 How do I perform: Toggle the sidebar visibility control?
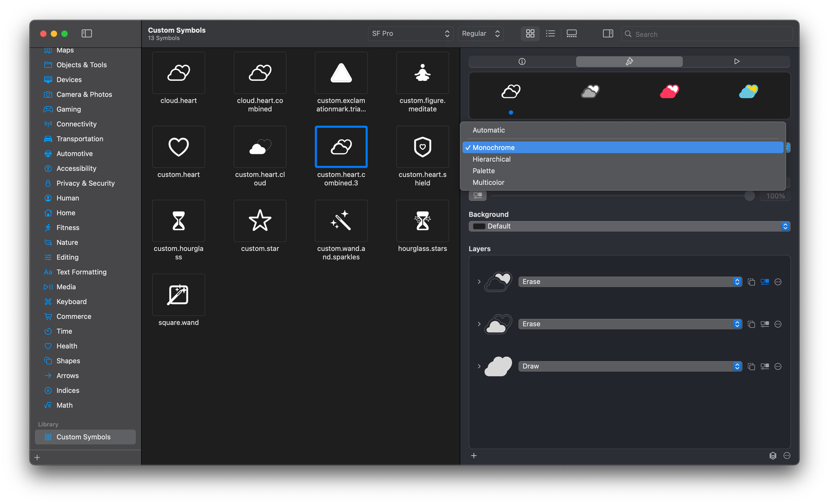click(87, 33)
